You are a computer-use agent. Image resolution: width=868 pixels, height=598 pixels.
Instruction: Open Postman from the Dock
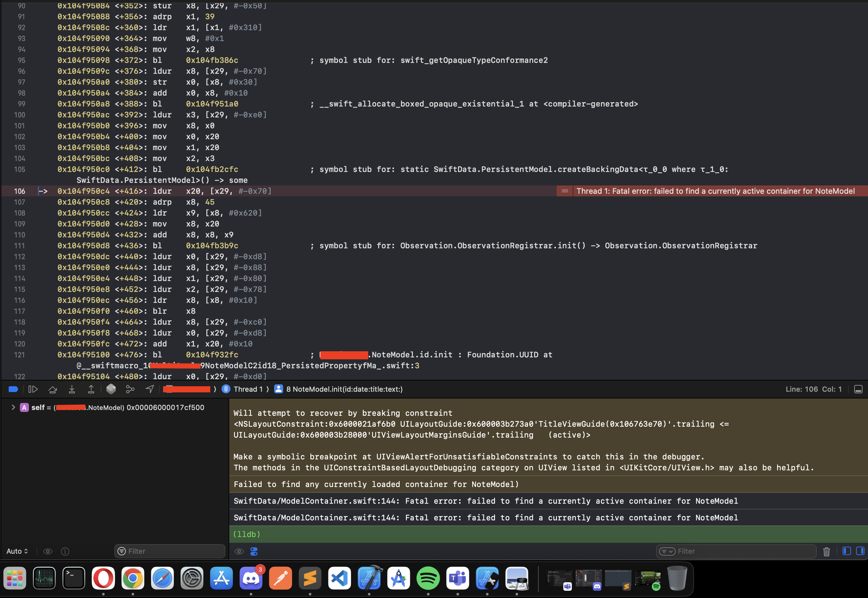coord(281,578)
